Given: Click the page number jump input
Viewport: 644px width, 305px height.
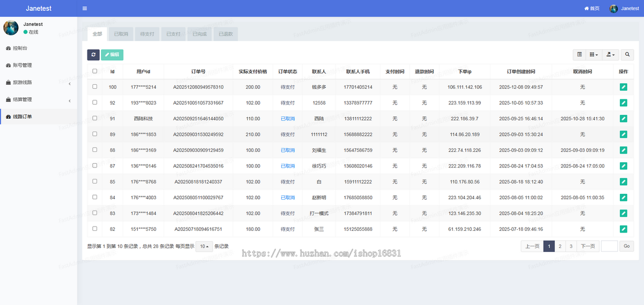Looking at the screenshot, I should click(x=610, y=246).
